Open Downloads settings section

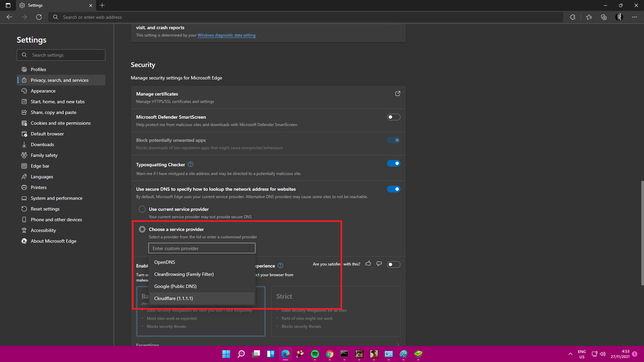(61, 144)
